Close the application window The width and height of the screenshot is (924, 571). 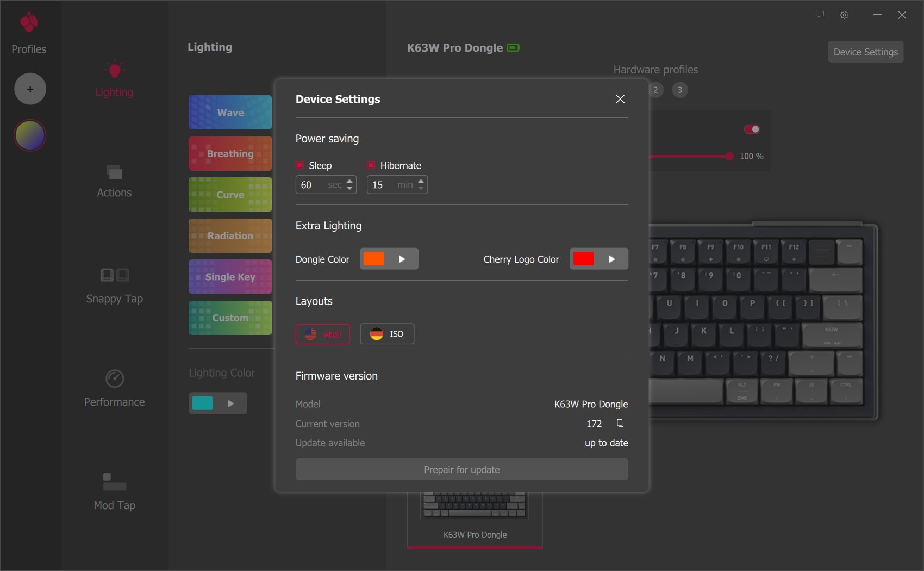click(x=902, y=15)
